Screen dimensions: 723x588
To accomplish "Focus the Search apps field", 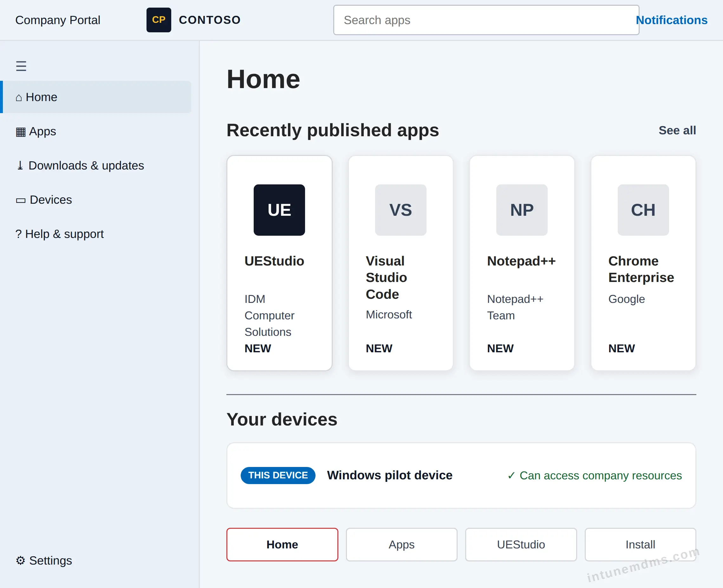I will tap(486, 20).
